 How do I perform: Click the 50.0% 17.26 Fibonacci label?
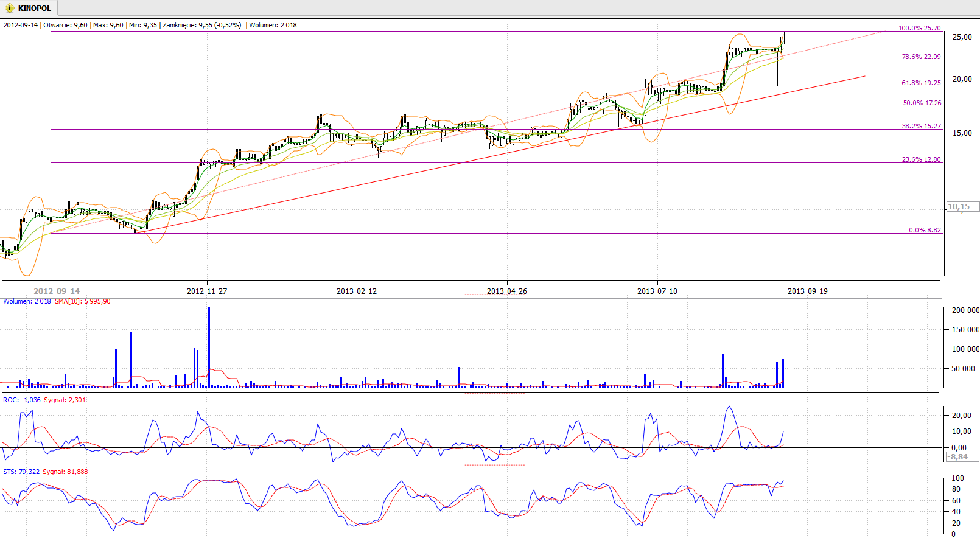922,103
